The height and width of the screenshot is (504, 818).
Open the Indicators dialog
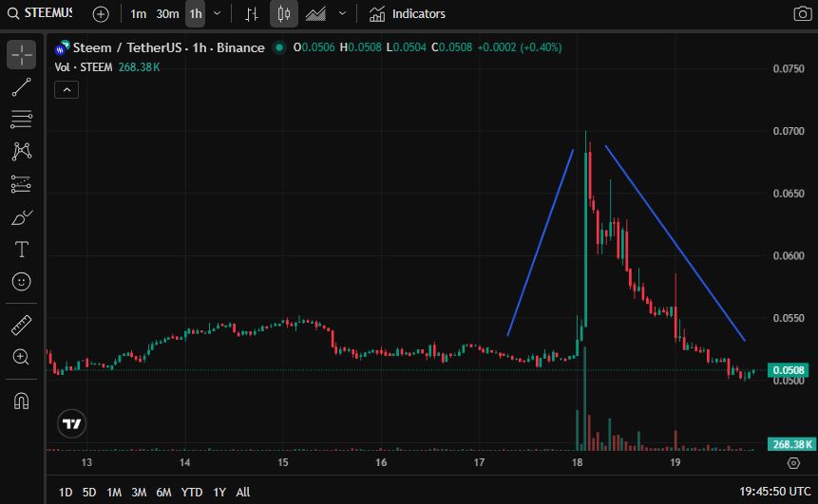[408, 14]
